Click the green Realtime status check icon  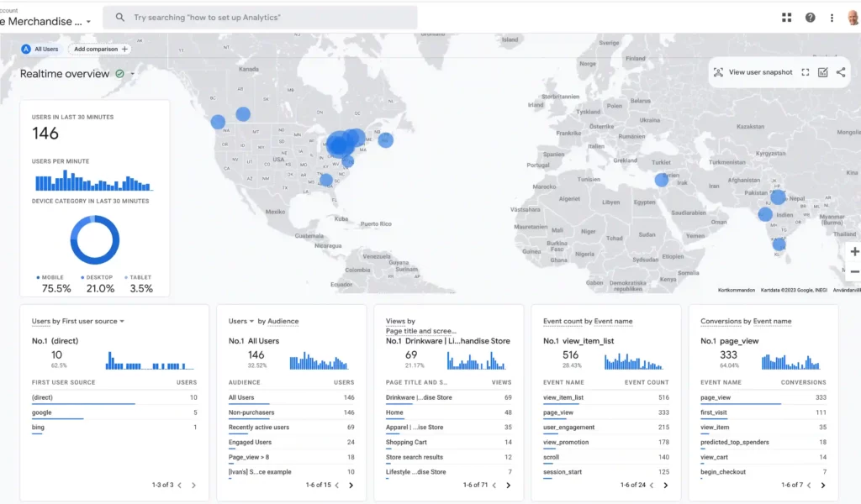pyautogui.click(x=119, y=74)
